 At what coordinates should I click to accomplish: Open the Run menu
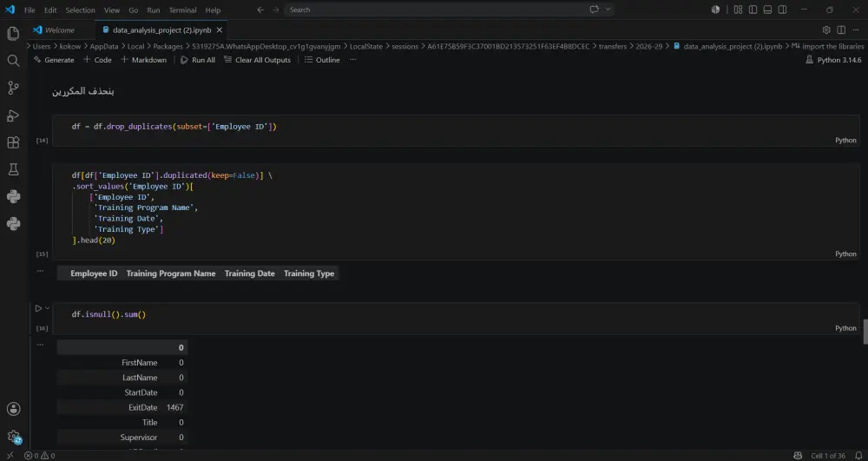point(154,10)
